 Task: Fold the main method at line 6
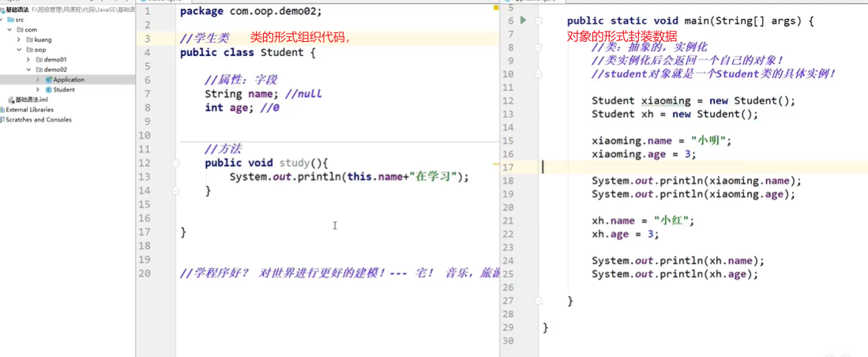pyautogui.click(x=537, y=21)
